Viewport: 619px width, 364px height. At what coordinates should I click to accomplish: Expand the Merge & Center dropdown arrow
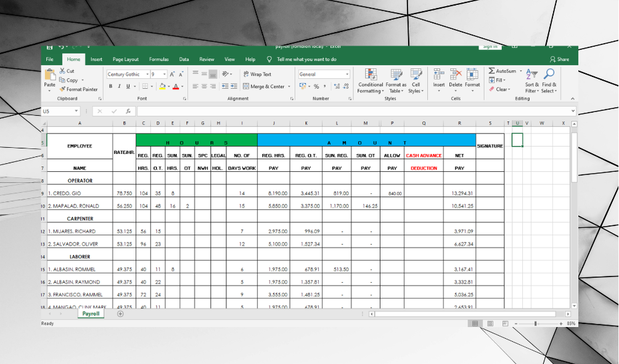tap(289, 86)
